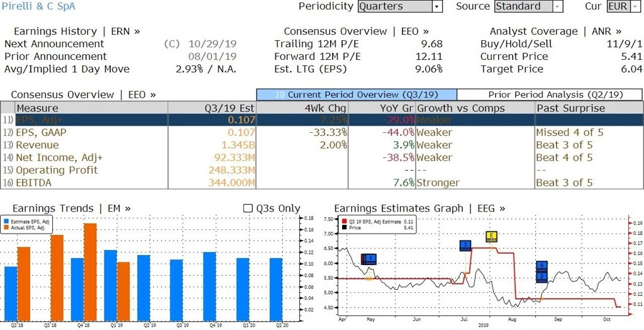Open the Consensus Overview EEO link above table
Viewport: 644px width, 330px height.
coord(84,94)
